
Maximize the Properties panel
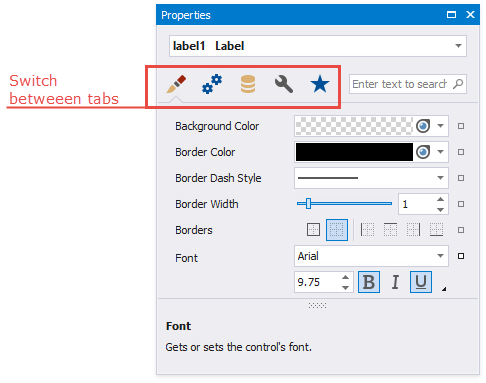[451, 15]
